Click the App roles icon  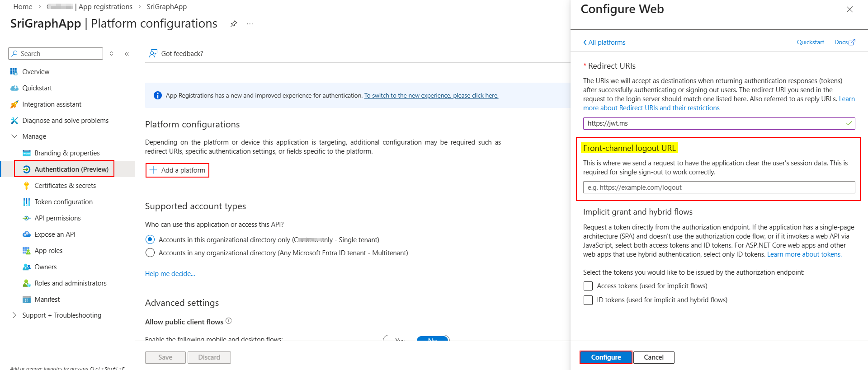(x=26, y=251)
